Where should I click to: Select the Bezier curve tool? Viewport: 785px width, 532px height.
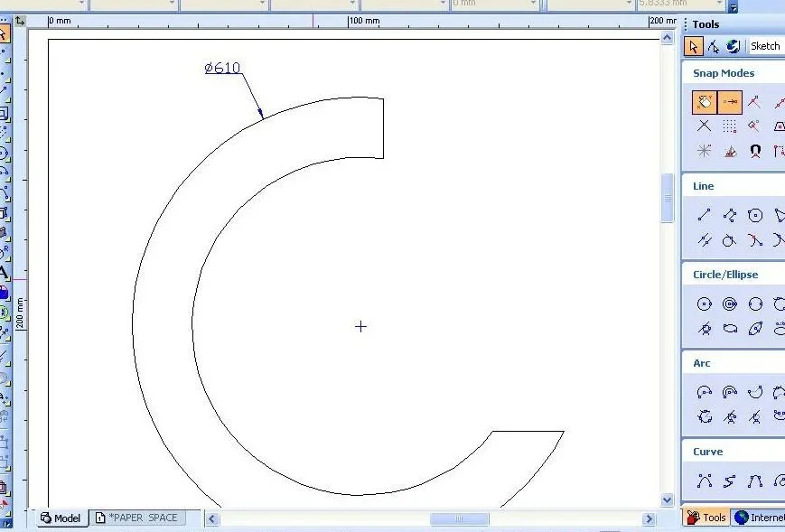pyautogui.click(x=705, y=481)
